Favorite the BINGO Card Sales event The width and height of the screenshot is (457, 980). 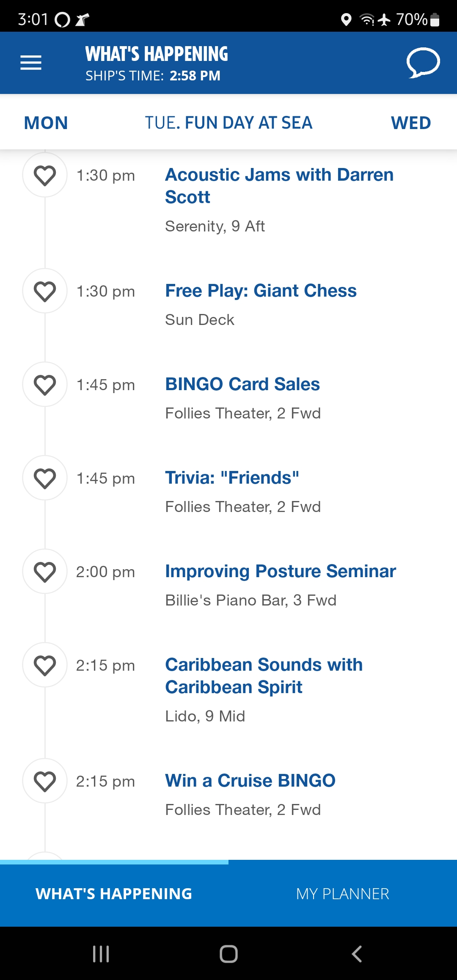pyautogui.click(x=45, y=385)
